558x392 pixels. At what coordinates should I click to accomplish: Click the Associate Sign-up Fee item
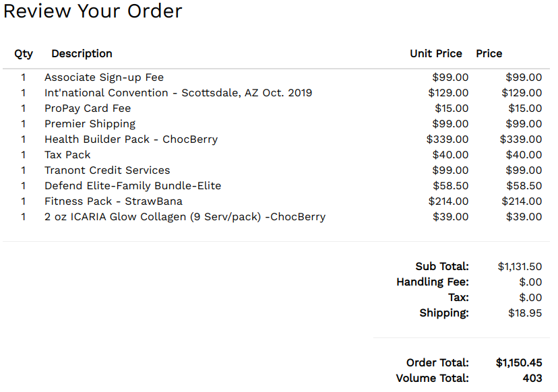point(104,77)
